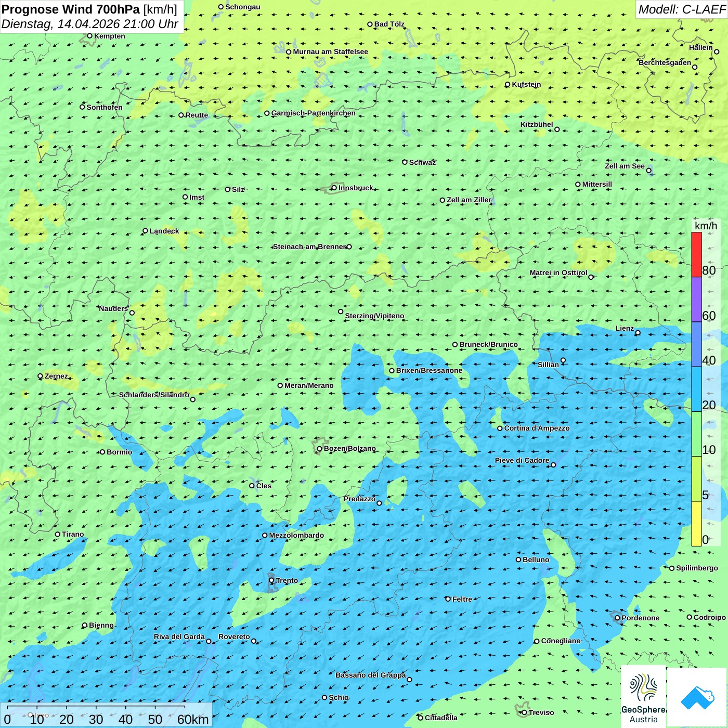
Task: Click the Kempten city marker
Action: click(x=89, y=36)
